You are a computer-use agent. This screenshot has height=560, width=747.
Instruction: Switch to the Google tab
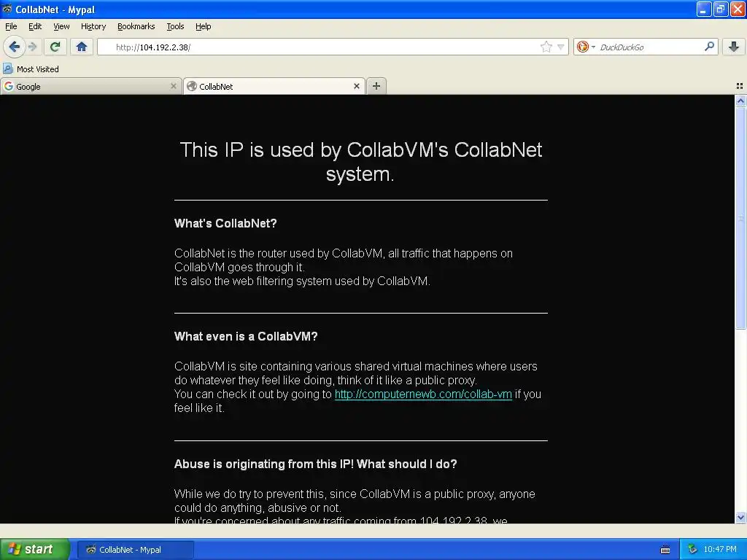pyautogui.click(x=90, y=86)
